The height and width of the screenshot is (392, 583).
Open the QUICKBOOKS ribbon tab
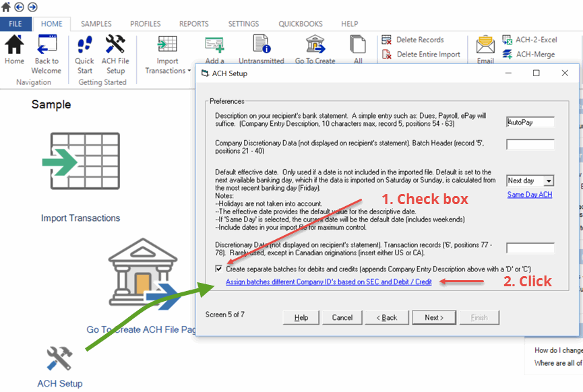(x=300, y=24)
